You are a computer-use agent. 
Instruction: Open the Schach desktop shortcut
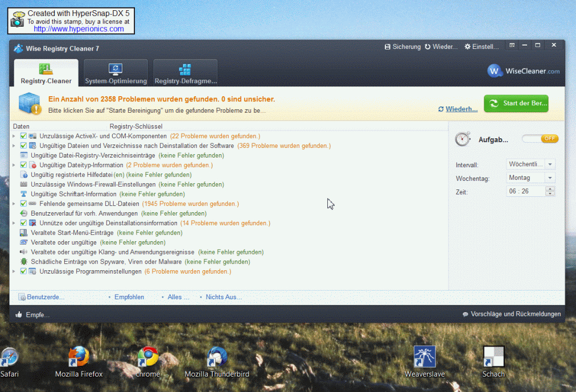click(x=493, y=362)
